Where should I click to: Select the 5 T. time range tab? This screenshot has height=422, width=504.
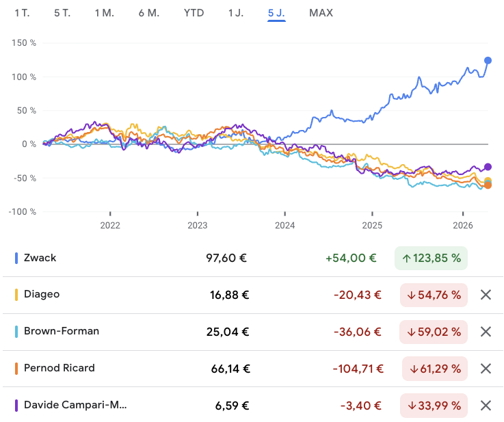pyautogui.click(x=62, y=13)
